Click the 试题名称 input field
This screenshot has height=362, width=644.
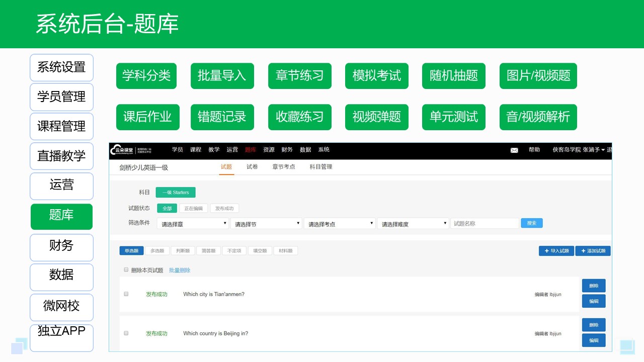[485, 223]
